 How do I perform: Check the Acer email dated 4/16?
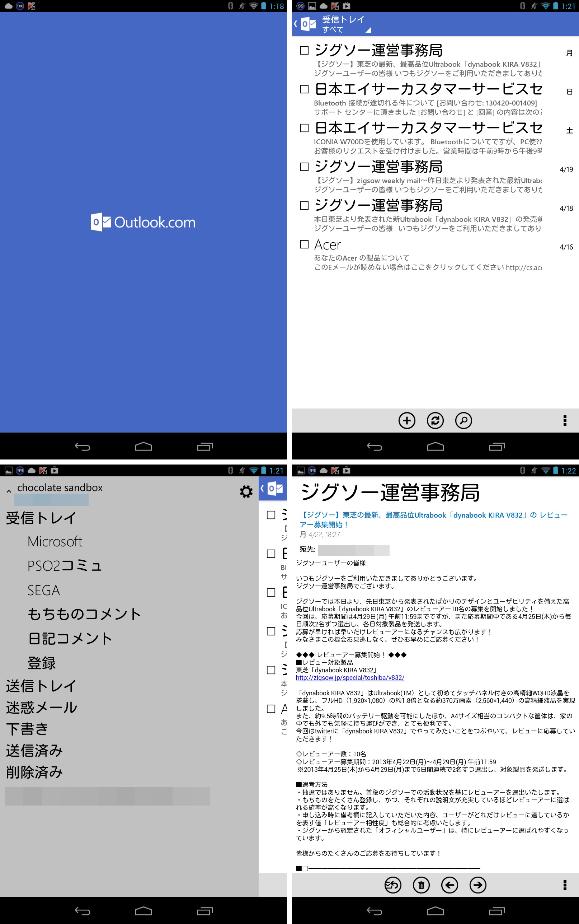tap(305, 244)
